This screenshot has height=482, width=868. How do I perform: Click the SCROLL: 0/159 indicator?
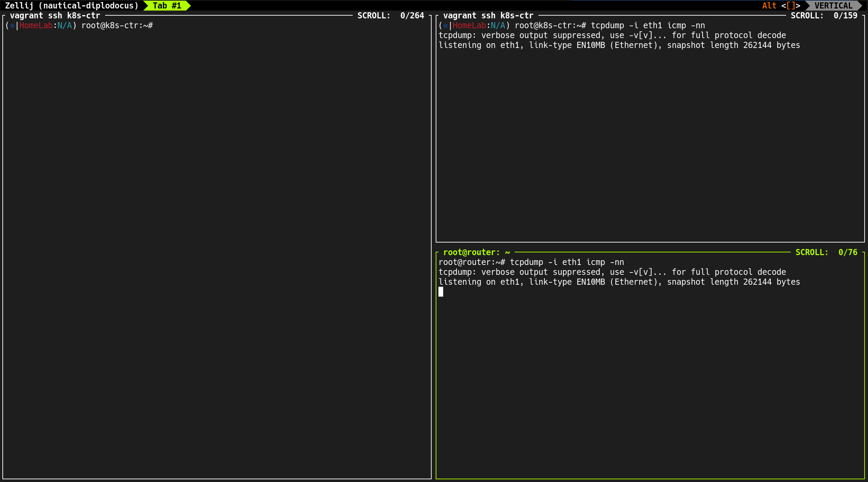(824, 16)
